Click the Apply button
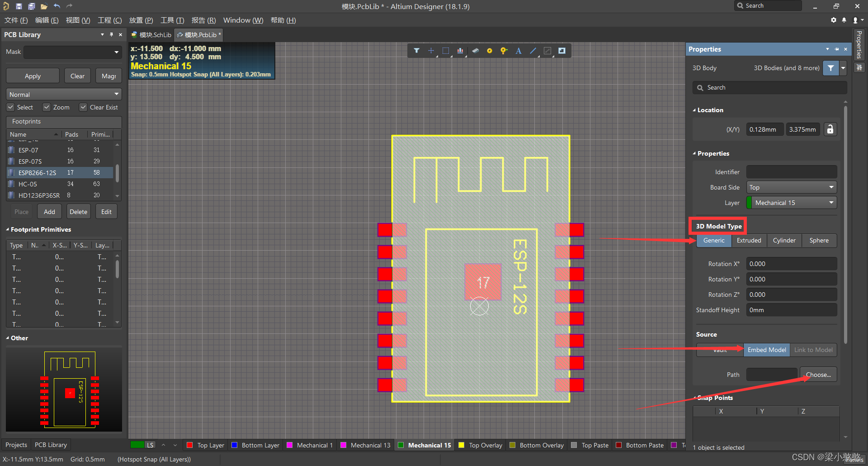Viewport: 868px width, 466px height. pyautogui.click(x=33, y=76)
